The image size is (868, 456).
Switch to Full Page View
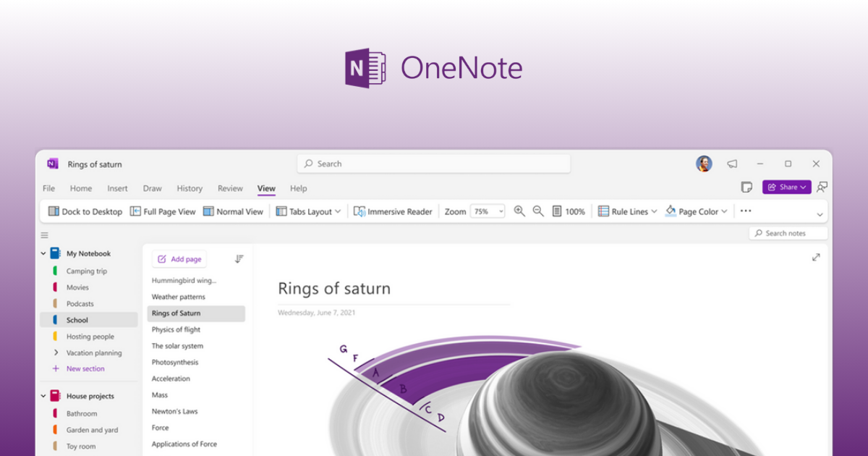point(163,211)
